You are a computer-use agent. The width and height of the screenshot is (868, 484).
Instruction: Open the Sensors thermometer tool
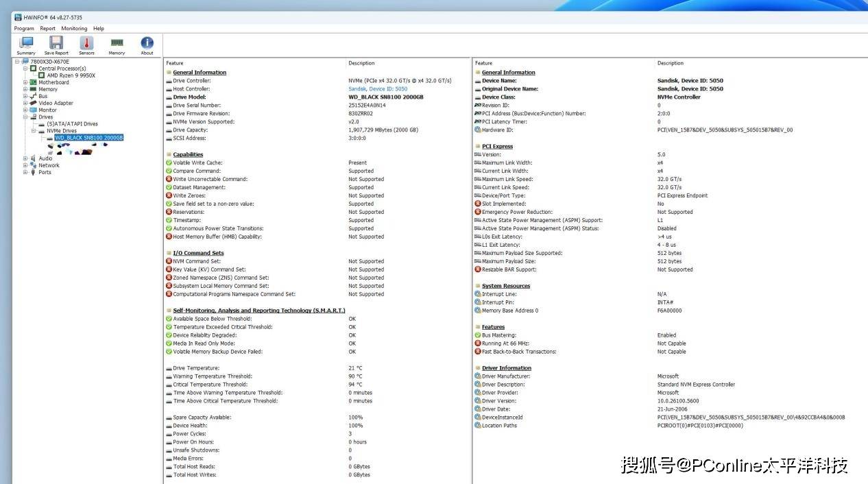click(86, 45)
